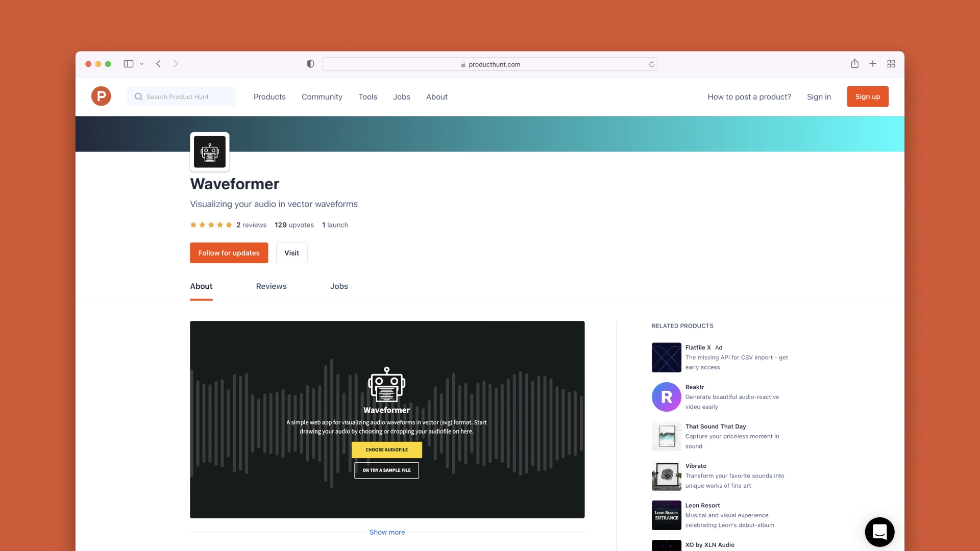This screenshot has width=980, height=551.
Task: Expand the Tools menu item
Action: tap(367, 96)
